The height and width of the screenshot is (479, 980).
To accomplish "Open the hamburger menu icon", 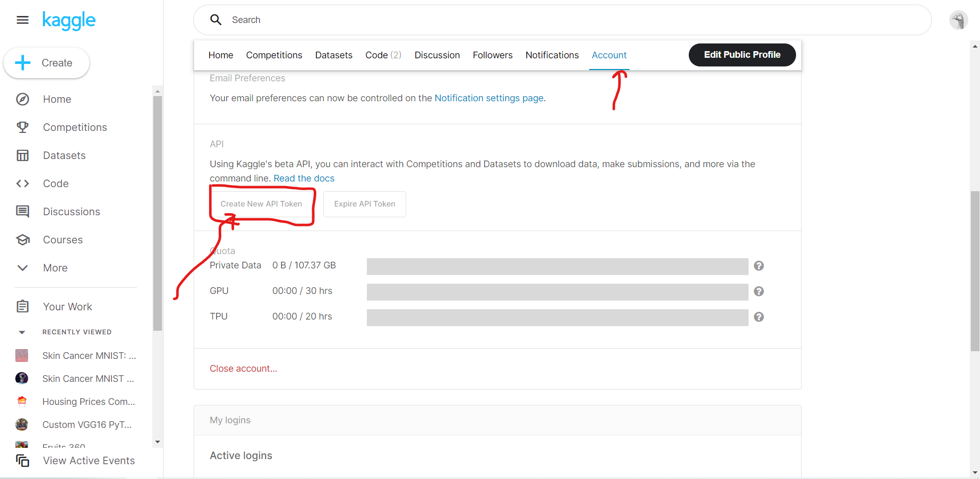I will click(22, 20).
